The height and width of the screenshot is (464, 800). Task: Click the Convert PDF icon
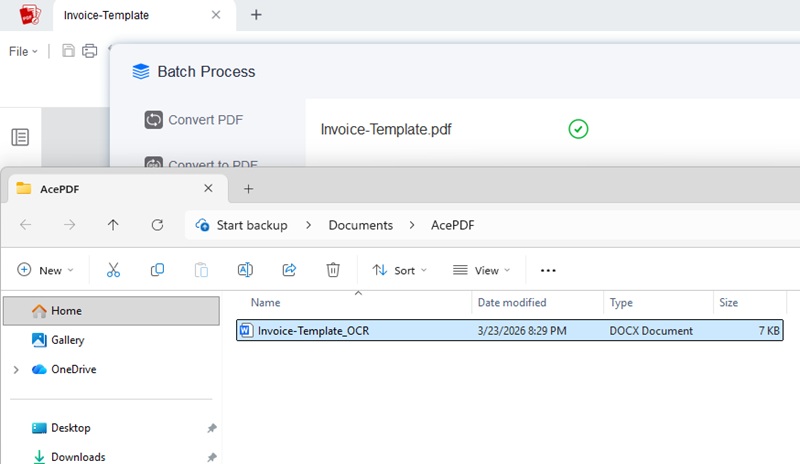[x=154, y=120]
